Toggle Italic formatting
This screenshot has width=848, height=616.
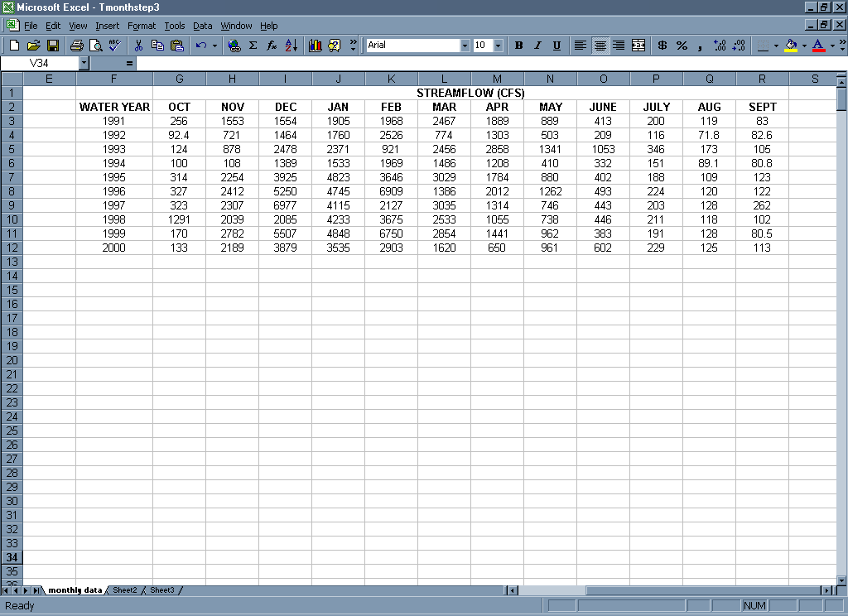click(537, 46)
